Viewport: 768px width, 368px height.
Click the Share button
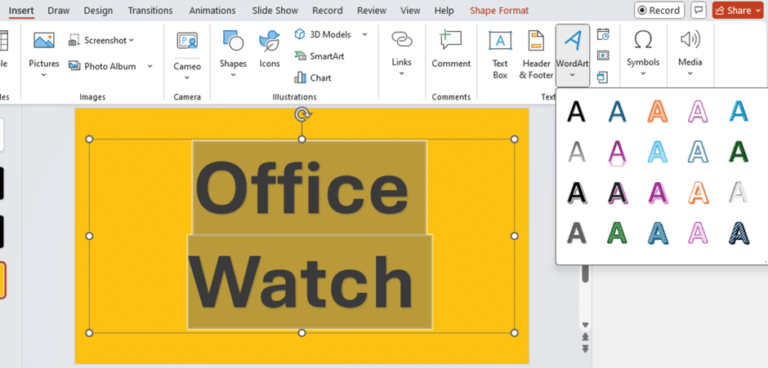point(738,10)
